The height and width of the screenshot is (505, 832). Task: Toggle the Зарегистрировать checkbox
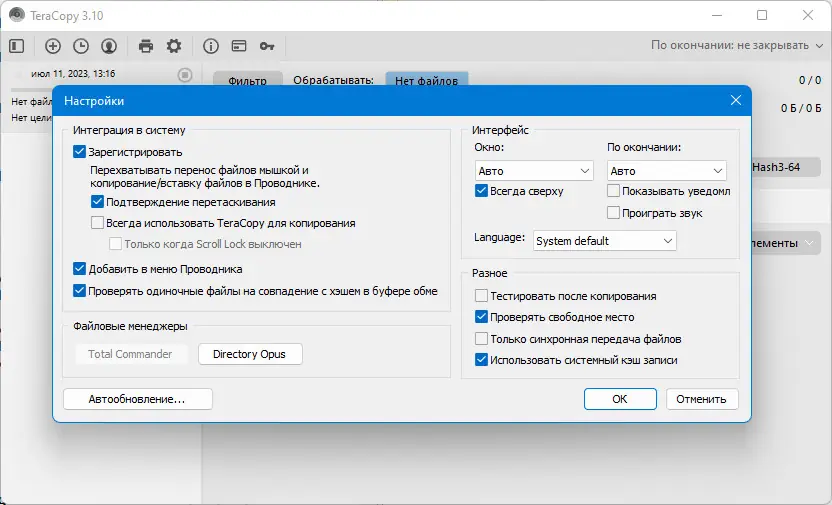[79, 152]
